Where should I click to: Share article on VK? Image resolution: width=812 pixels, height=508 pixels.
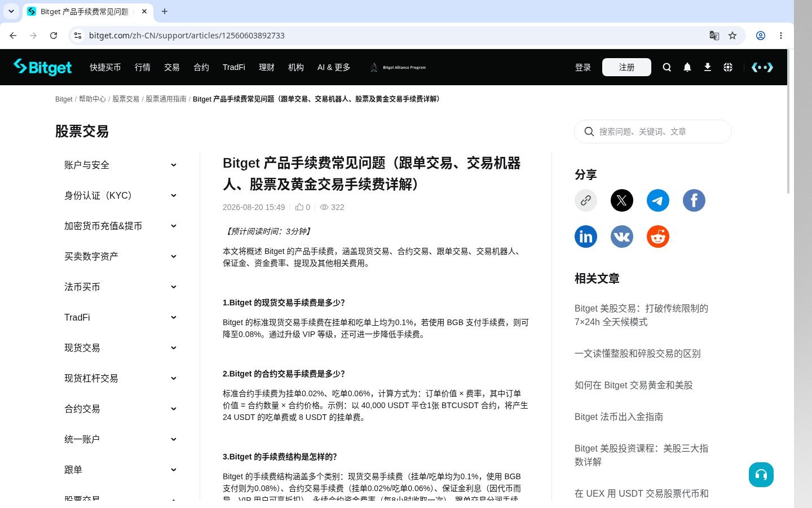point(622,237)
